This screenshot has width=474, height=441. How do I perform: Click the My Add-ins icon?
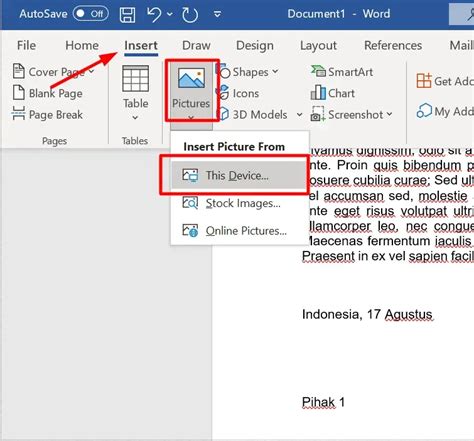424,111
